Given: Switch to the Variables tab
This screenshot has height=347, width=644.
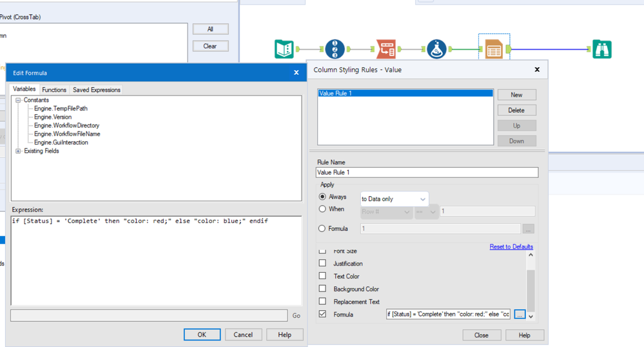Looking at the screenshot, I should [24, 89].
